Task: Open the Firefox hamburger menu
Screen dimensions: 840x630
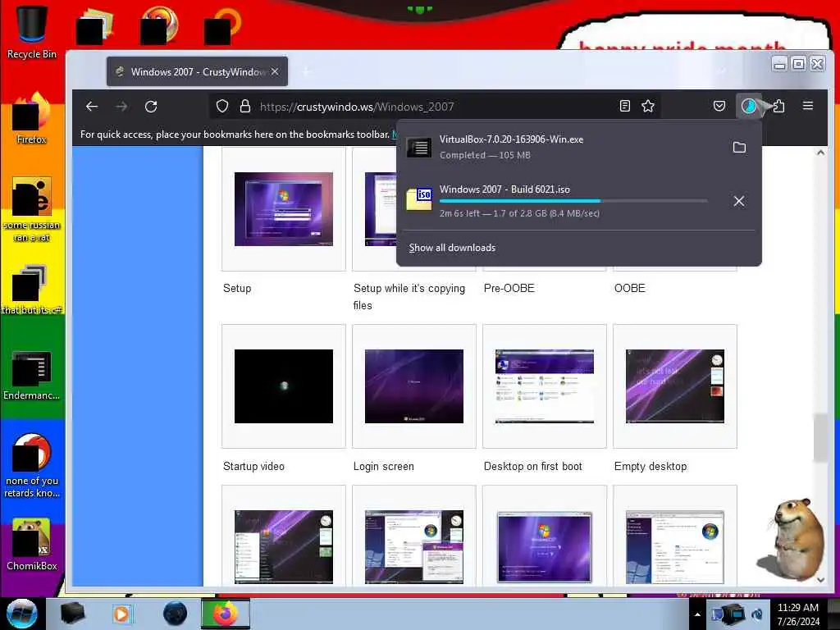Action: click(x=808, y=106)
